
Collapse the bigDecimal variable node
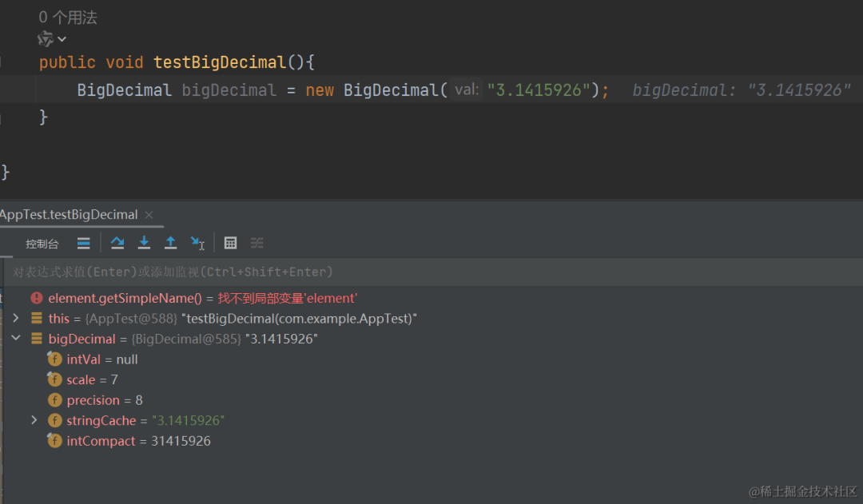(x=15, y=339)
